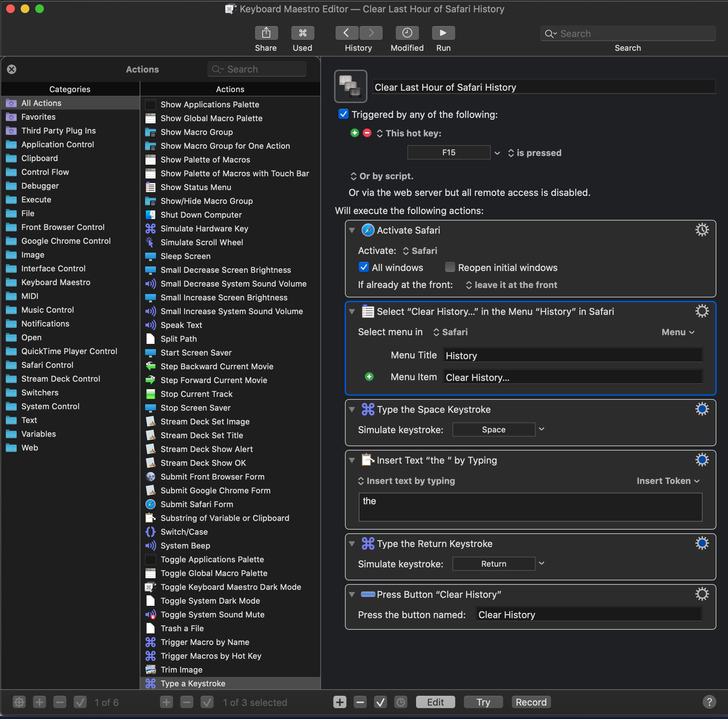728x719 pixels.
Task: Select Type a Keystroke action
Action: point(230,683)
